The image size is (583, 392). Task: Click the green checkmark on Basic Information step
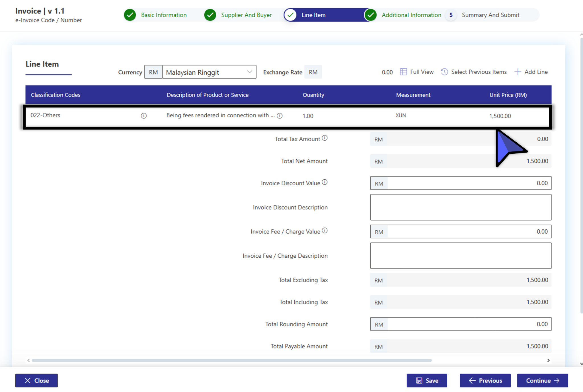click(x=130, y=15)
